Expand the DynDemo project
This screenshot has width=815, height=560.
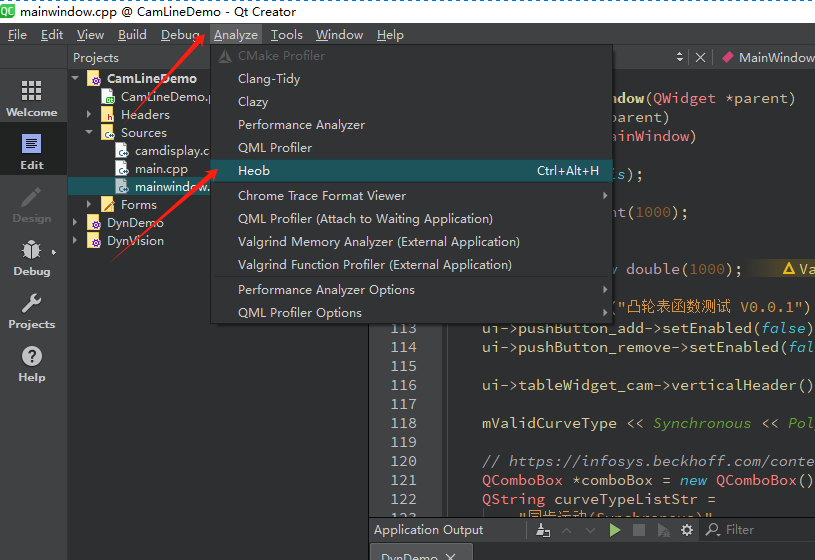(75, 223)
